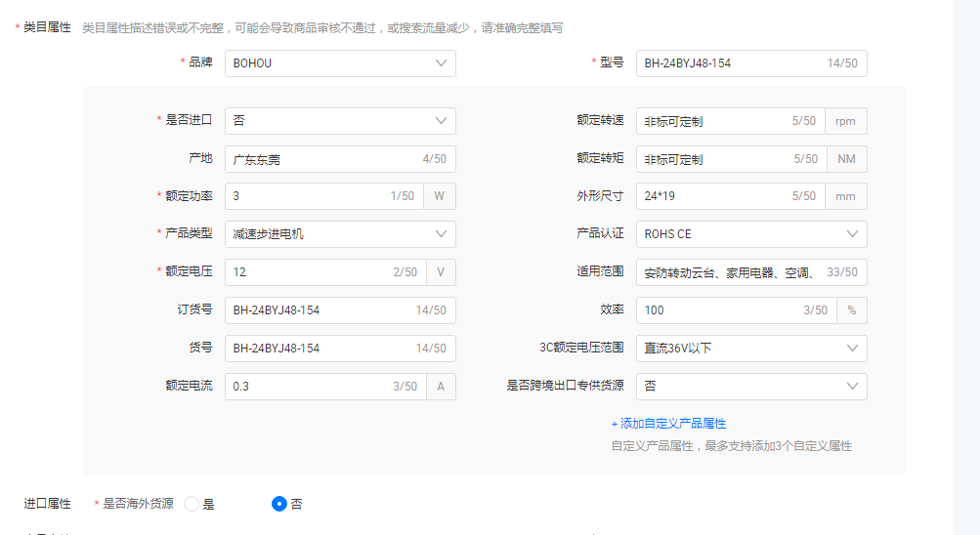Focus the 额定转矩 input field

[713, 159]
